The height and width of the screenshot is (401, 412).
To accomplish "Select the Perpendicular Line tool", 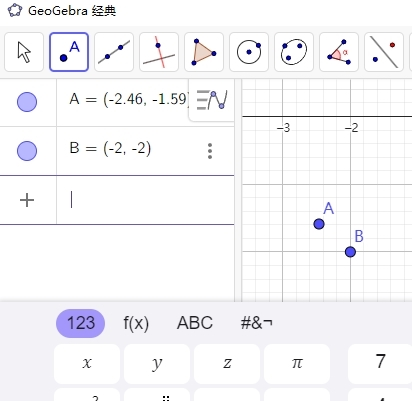I will point(159,52).
